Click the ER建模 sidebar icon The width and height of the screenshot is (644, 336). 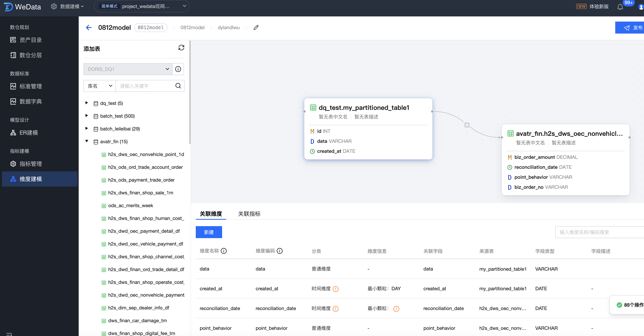point(13,132)
